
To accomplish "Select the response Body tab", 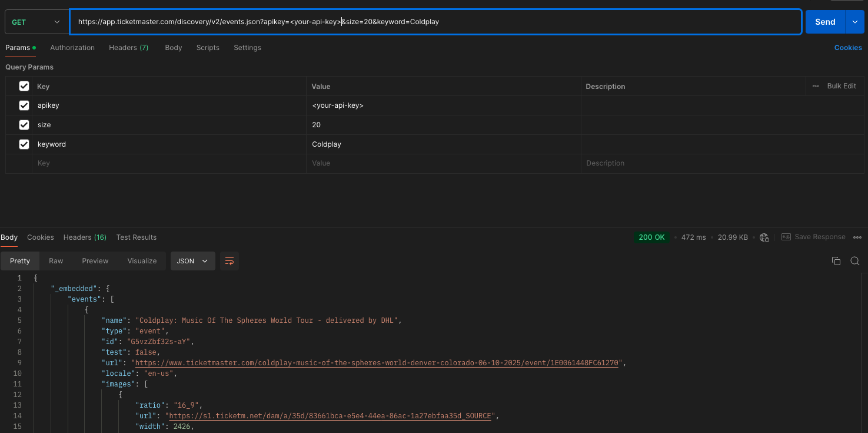I will point(9,237).
